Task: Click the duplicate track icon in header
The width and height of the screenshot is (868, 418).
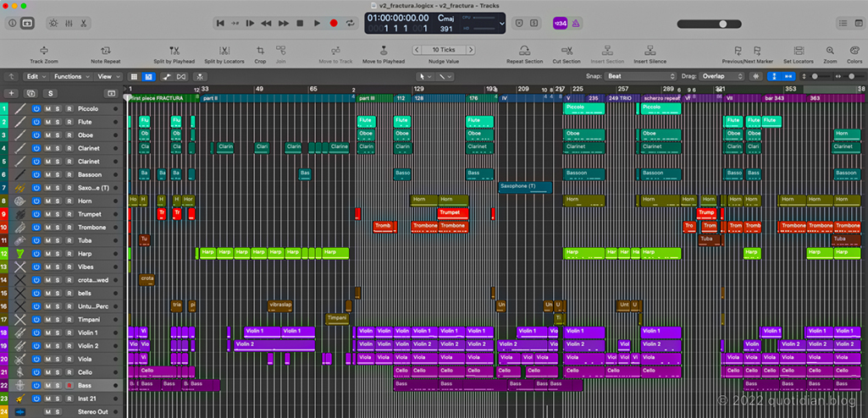Action: [31, 93]
